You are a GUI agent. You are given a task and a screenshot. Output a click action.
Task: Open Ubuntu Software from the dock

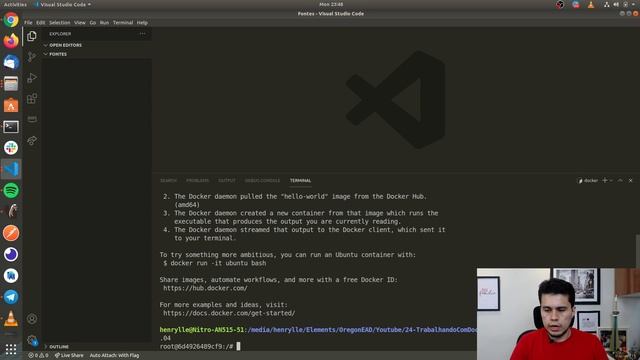tap(11, 105)
